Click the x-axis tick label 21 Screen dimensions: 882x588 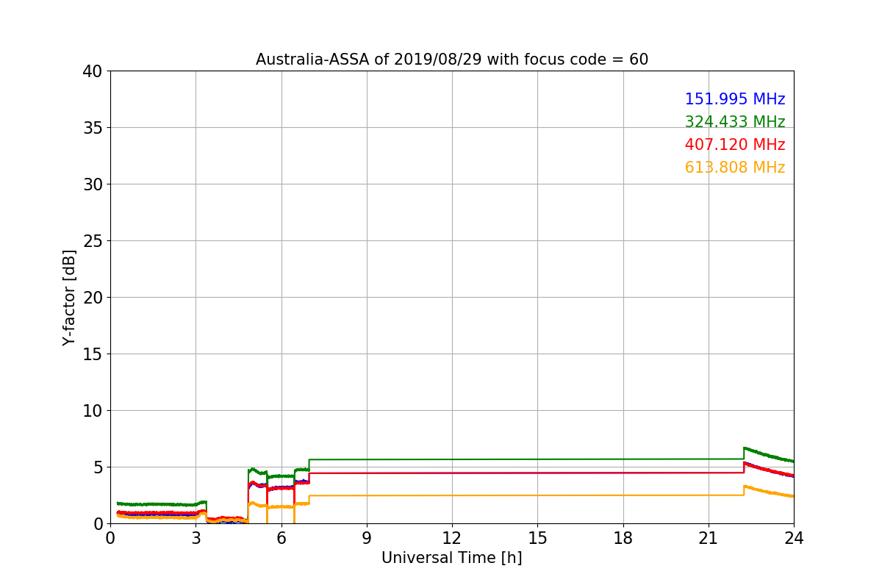pos(709,538)
